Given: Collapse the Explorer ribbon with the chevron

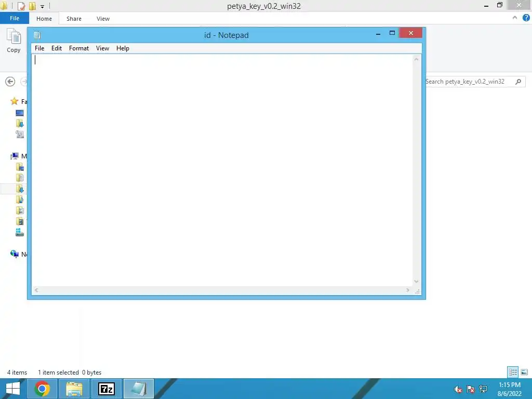Looking at the screenshot, I should click(515, 18).
